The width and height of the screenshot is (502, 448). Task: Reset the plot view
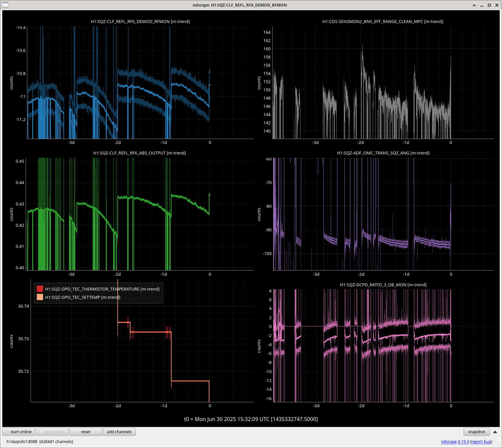point(86,432)
